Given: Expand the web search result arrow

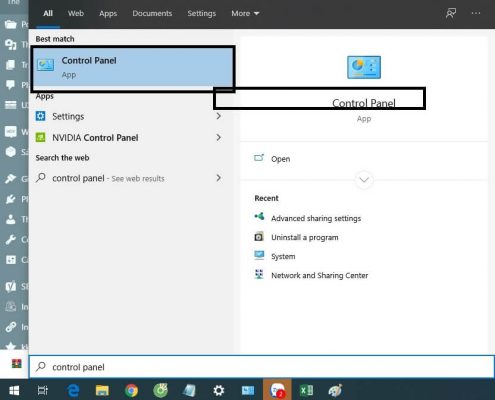Looking at the screenshot, I should point(218,178).
